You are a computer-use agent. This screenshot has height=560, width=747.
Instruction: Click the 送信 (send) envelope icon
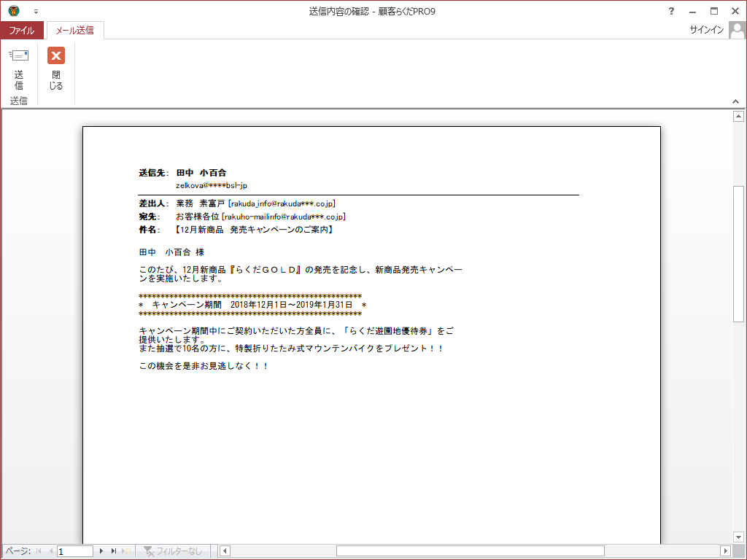point(18,55)
